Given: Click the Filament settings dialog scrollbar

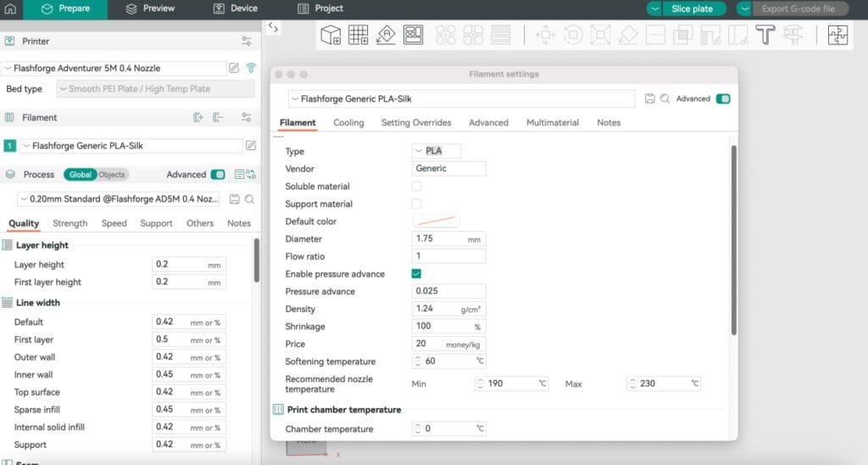Looking at the screenshot, I should [733, 240].
